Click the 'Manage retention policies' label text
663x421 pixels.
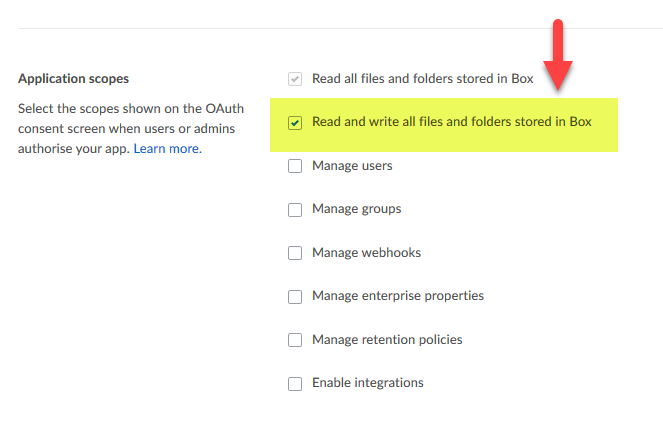pos(387,339)
